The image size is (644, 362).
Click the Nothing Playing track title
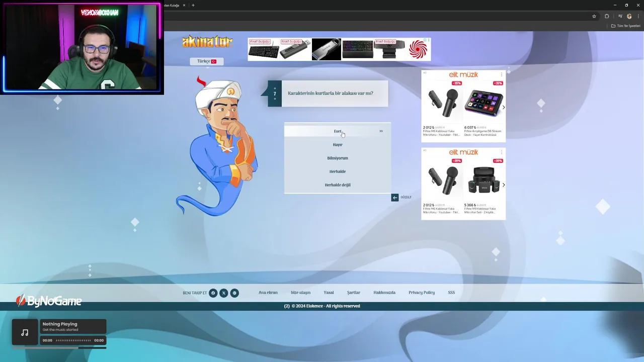[x=60, y=324]
